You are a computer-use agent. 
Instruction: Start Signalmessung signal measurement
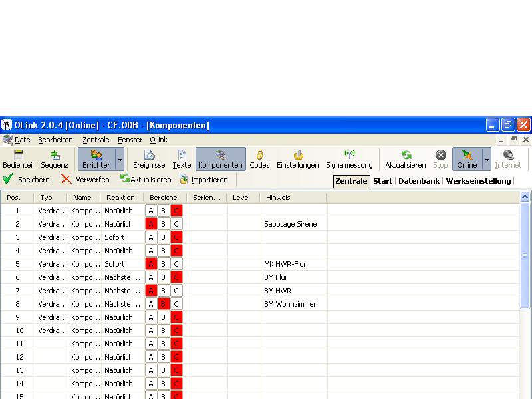[349, 159]
